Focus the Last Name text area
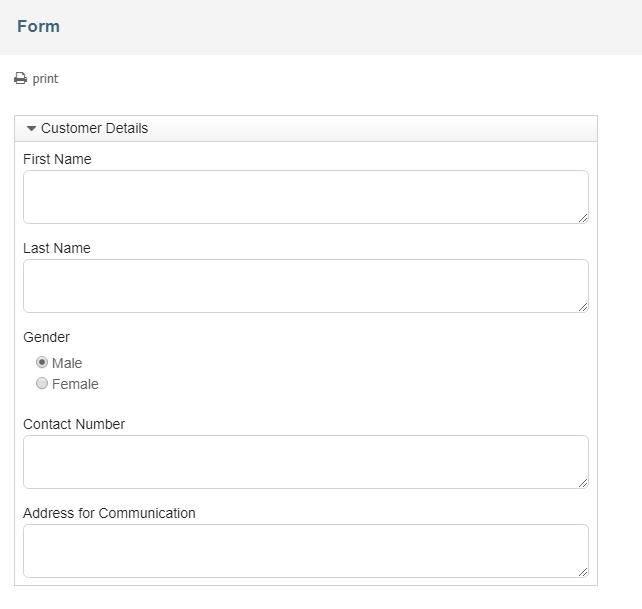Viewport: 642px width, 609px height. click(306, 286)
